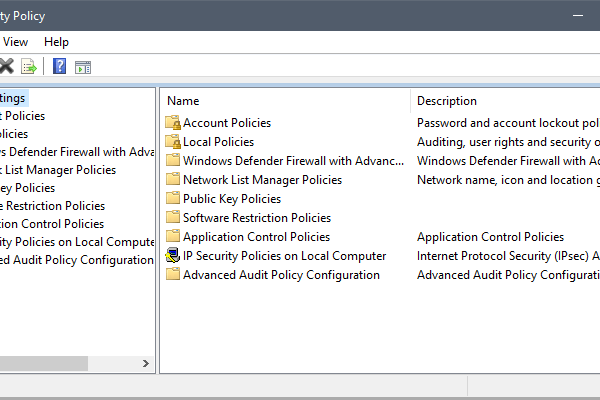Select the tree node ending in 't Policies'
600x400 pixels.
coord(23,116)
